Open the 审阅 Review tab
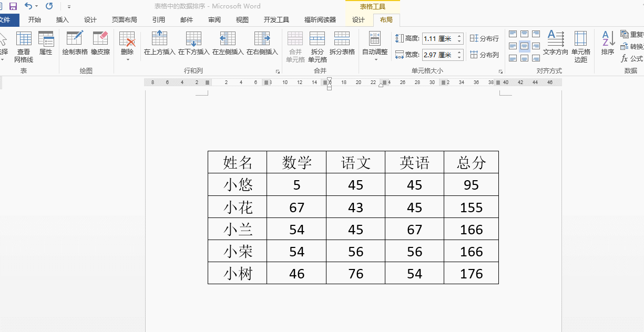644x332 pixels. 214,20
